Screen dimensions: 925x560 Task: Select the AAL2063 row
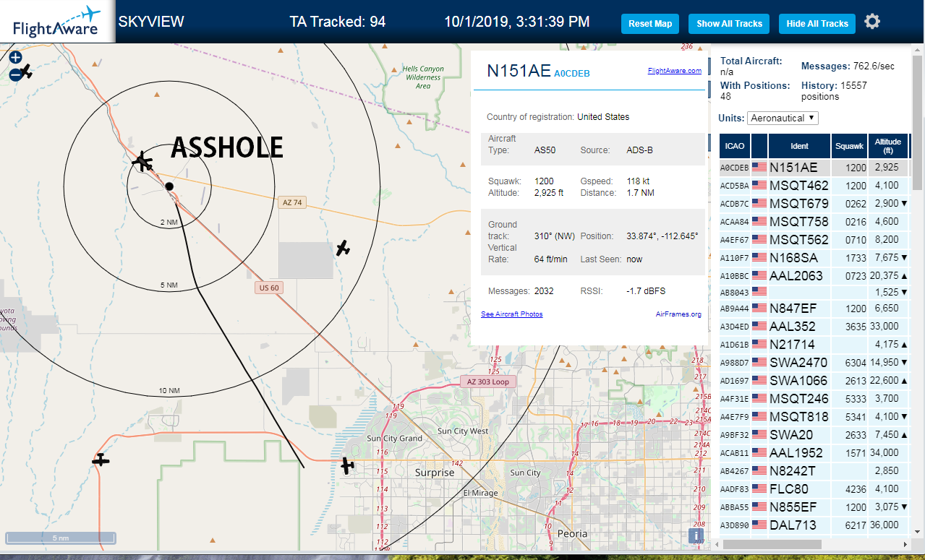[x=814, y=276]
